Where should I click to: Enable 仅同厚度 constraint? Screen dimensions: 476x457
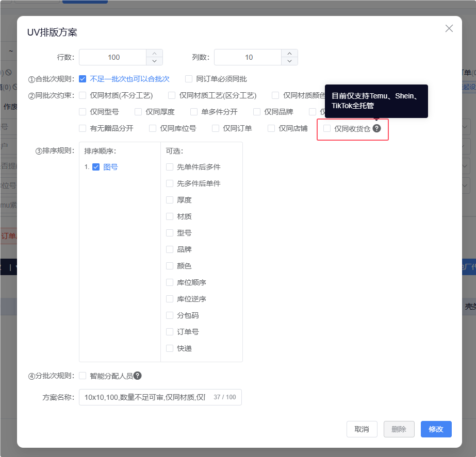(138, 112)
